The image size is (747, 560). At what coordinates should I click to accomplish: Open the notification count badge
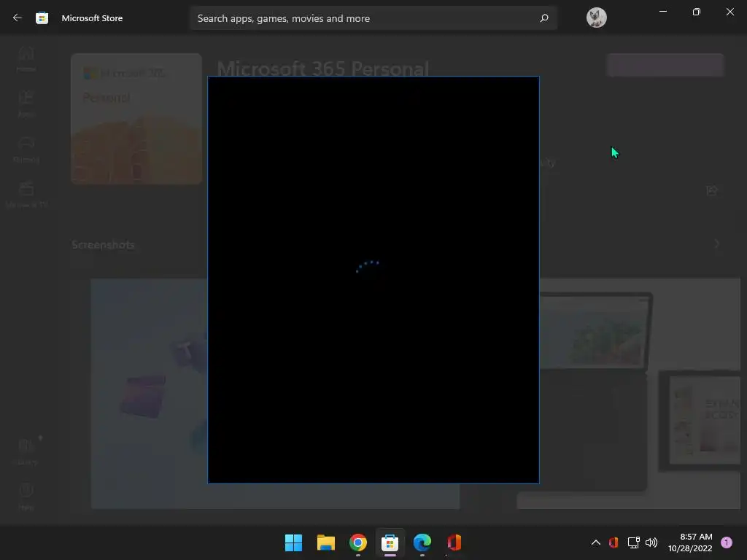(727, 542)
